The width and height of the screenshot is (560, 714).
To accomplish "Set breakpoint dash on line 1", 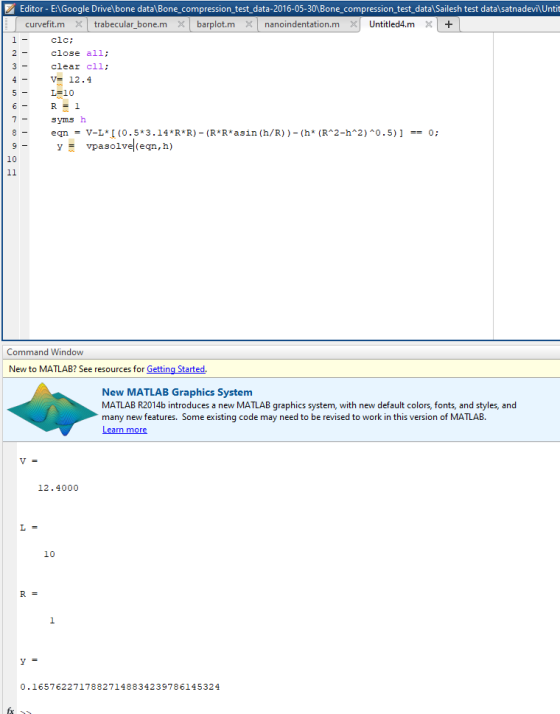I will click(x=25, y=40).
